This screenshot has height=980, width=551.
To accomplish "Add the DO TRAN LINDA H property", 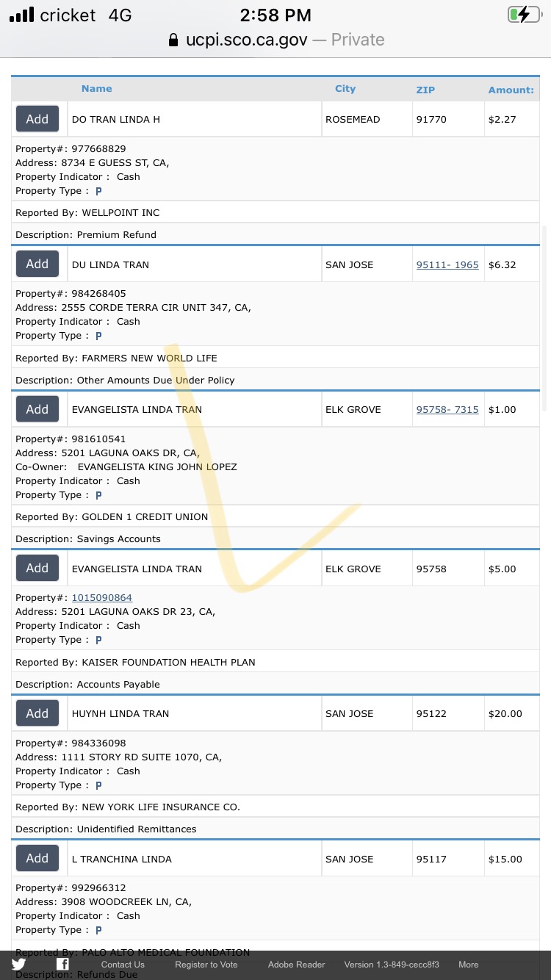I will tap(37, 119).
